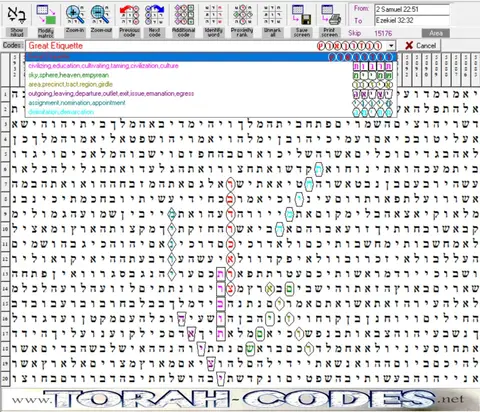The width and height of the screenshot is (480, 412).
Task: Click row number 7 header in matrix
Action: click(x=5, y=184)
